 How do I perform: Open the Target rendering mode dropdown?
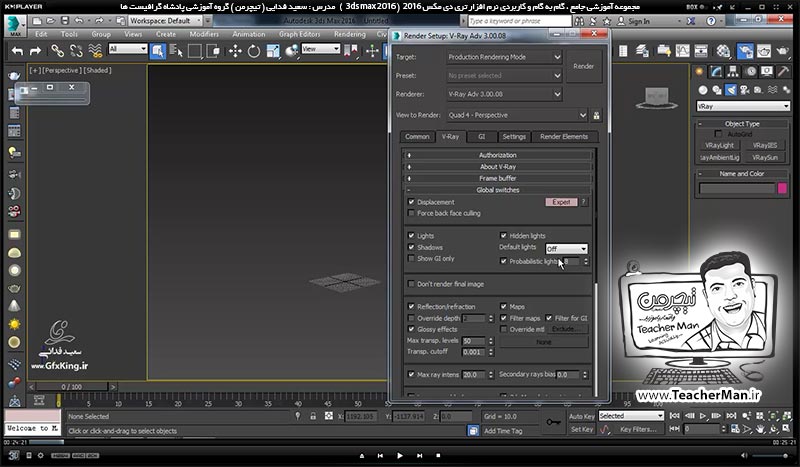click(504, 57)
